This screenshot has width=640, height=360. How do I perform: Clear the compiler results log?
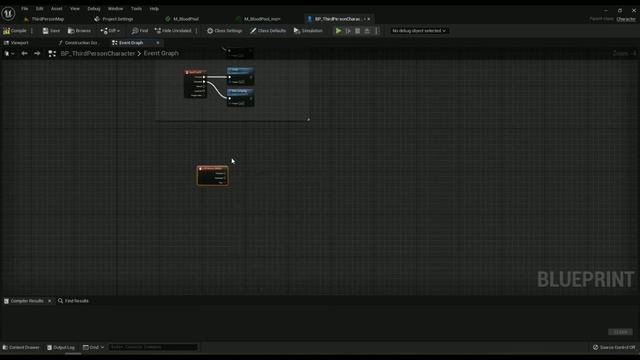click(620, 332)
